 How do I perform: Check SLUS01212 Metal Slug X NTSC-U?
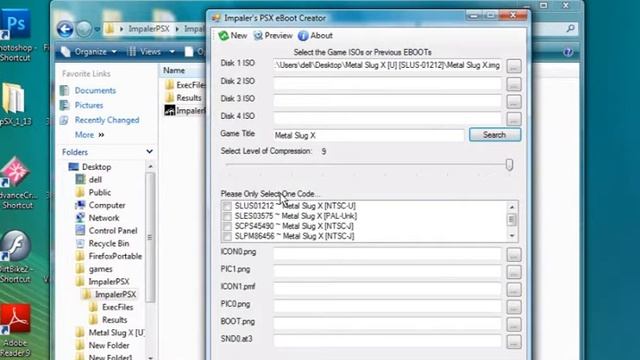[x=227, y=206]
